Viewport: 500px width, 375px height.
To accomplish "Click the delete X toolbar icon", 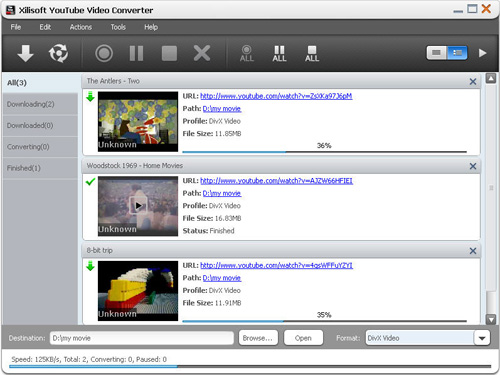I will (202, 53).
